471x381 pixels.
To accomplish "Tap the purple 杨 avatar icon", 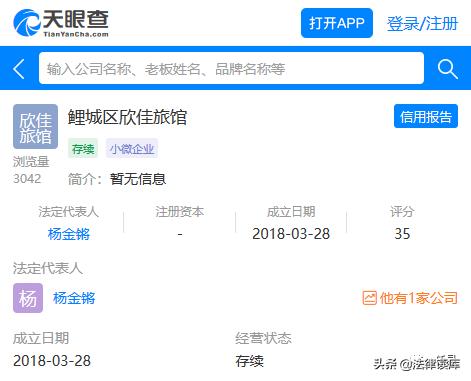I will click(x=28, y=298).
